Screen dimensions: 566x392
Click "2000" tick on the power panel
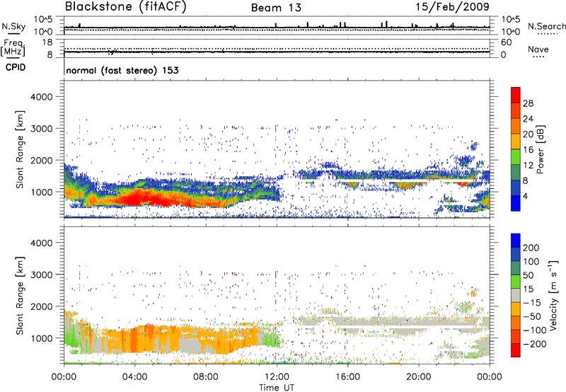(42, 160)
